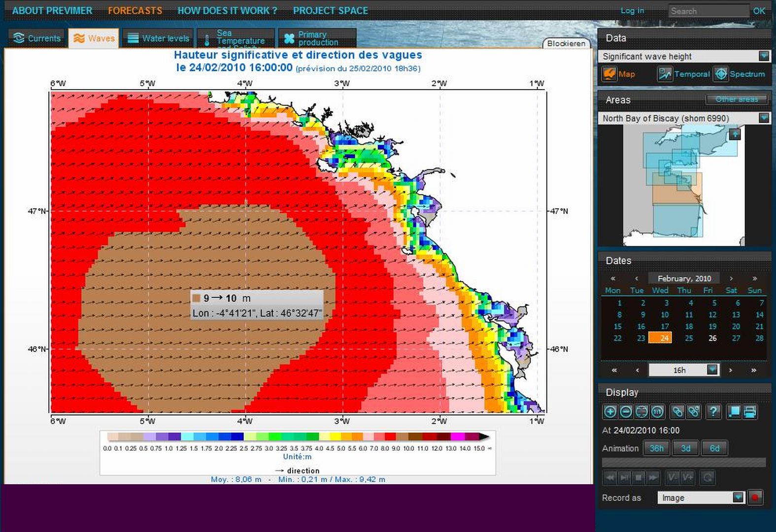
Task: Click the Log in link
Action: coord(632,11)
